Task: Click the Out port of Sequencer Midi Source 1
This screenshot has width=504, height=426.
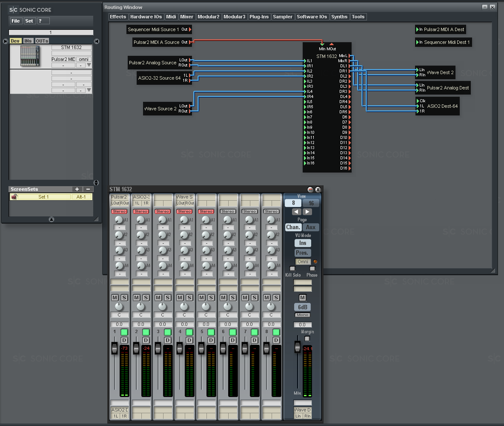Action: tap(190, 29)
